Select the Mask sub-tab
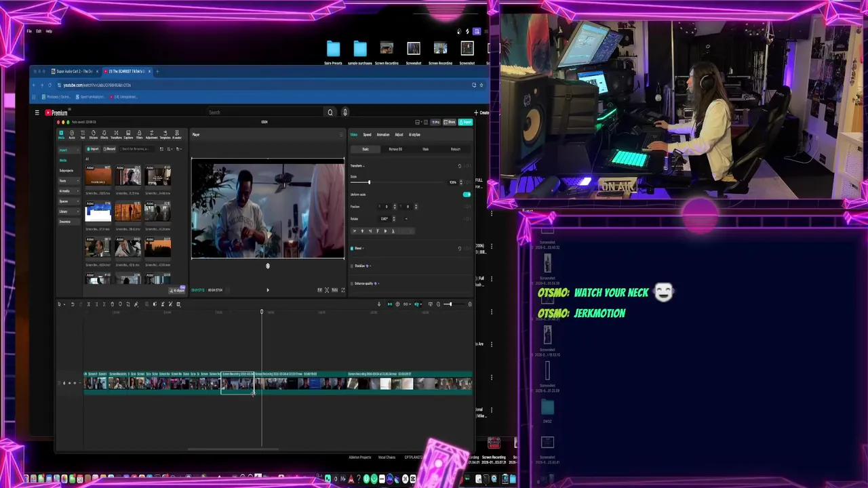 (426, 149)
